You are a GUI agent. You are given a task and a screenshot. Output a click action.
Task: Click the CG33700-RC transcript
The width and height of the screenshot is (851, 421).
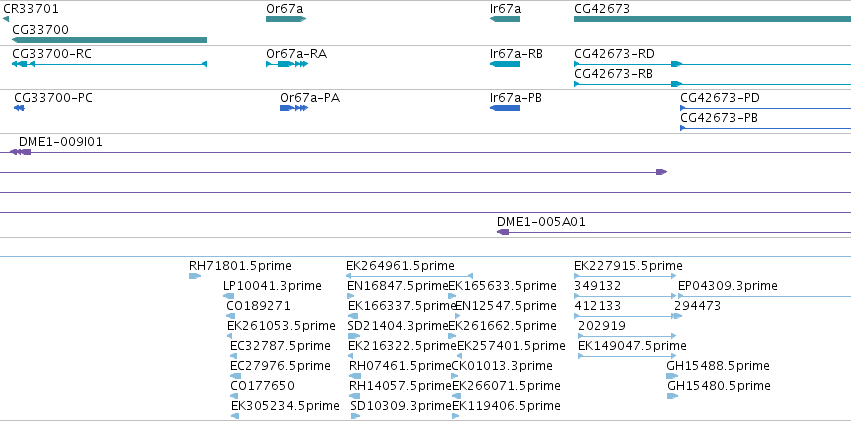point(109,64)
